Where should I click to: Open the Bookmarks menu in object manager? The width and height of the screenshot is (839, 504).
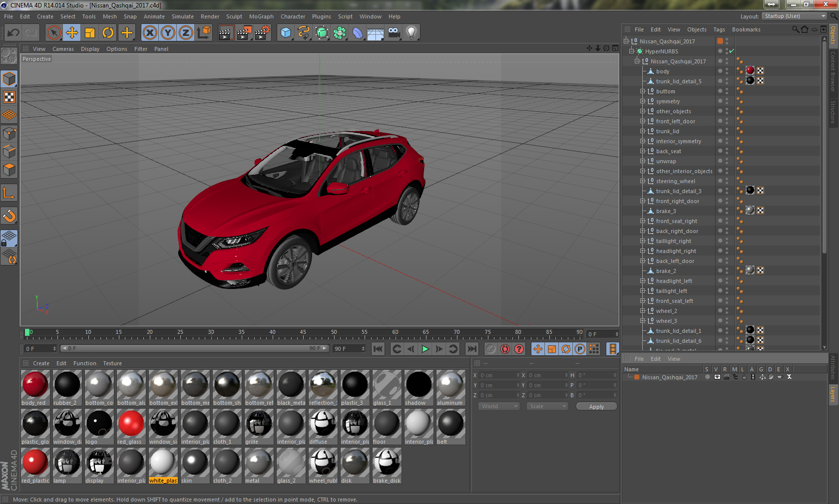point(746,29)
